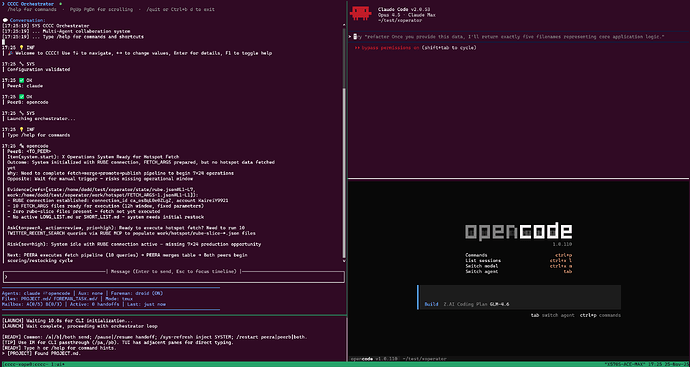Click the 'Next: PEERA executes fetch pipeline' line
This screenshot has width=690, height=367.
(x=127, y=255)
